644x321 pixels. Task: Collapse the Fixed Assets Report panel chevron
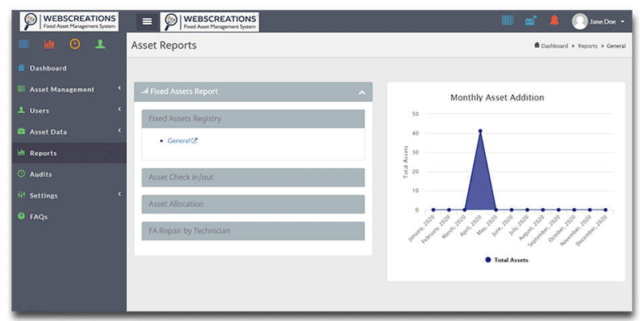tap(362, 93)
